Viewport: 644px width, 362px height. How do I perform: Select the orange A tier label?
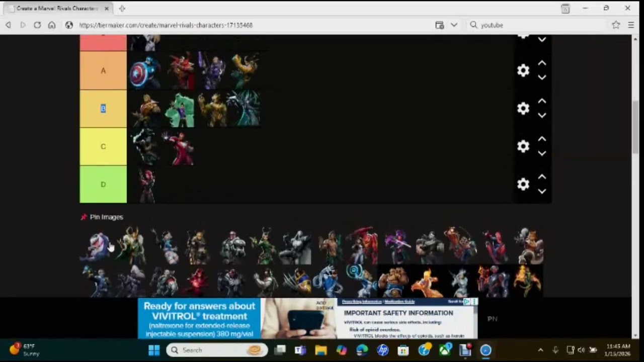click(x=103, y=70)
